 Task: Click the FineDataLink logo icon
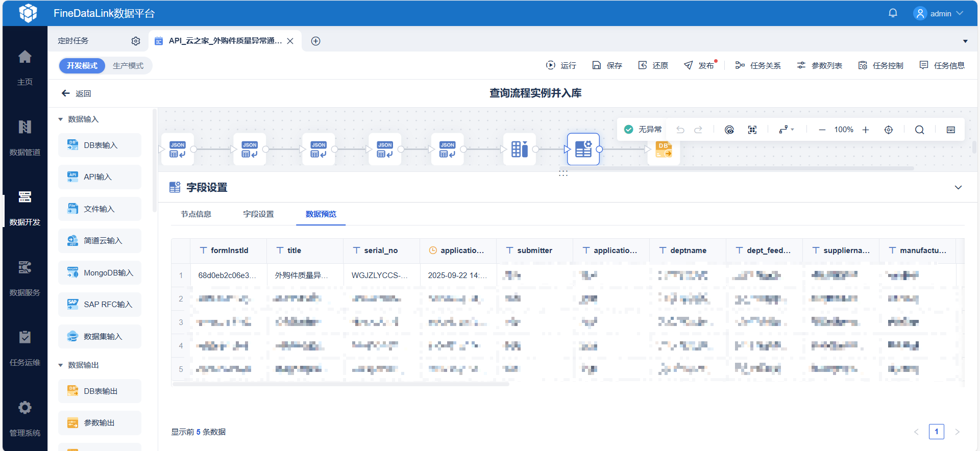pyautogui.click(x=28, y=13)
